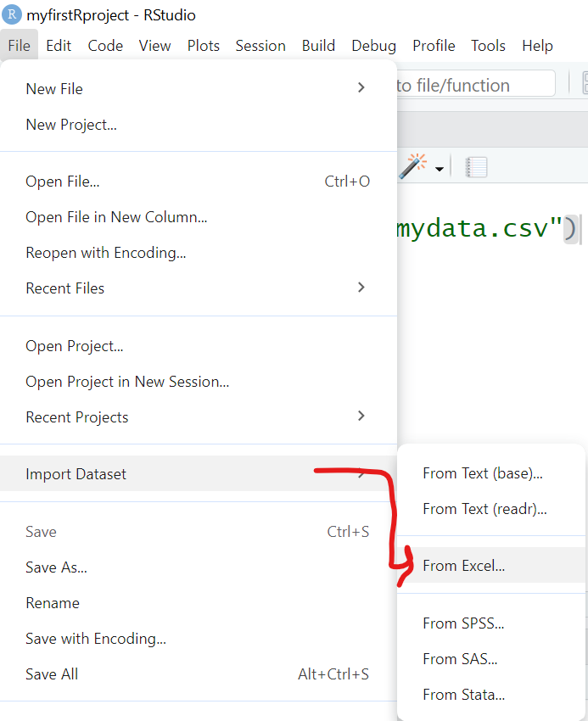Select Open File... menu entry

pyautogui.click(x=199, y=182)
